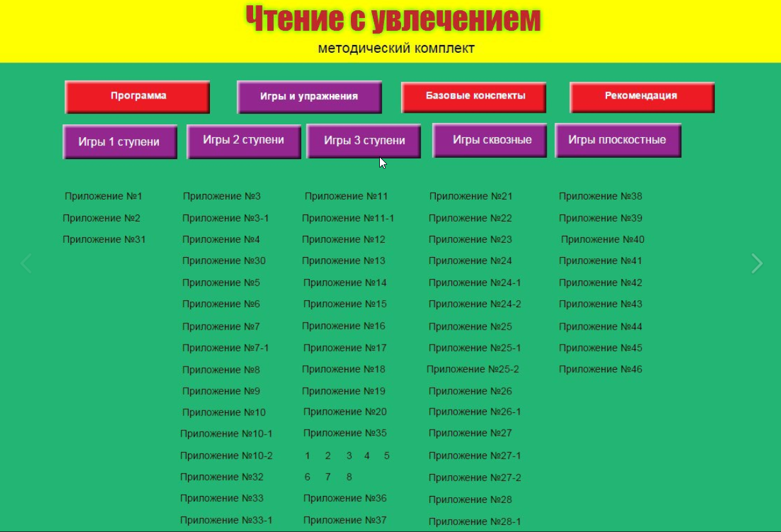Open the Игры сквозные category
Image resolution: width=781 pixels, height=532 pixels.
tap(491, 140)
